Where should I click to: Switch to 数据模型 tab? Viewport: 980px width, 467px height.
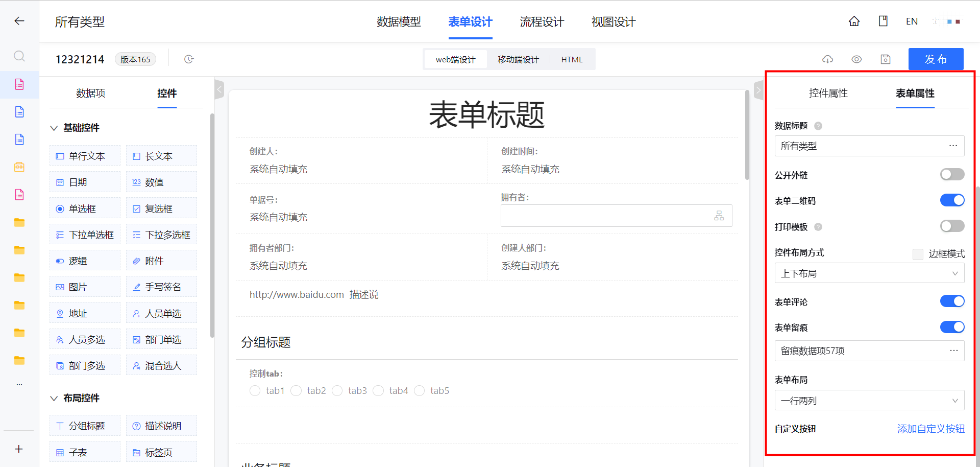coord(399,21)
